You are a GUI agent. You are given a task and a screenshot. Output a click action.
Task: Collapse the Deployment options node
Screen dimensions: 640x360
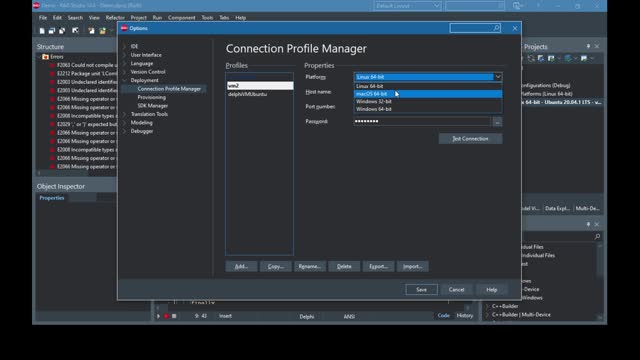click(125, 80)
